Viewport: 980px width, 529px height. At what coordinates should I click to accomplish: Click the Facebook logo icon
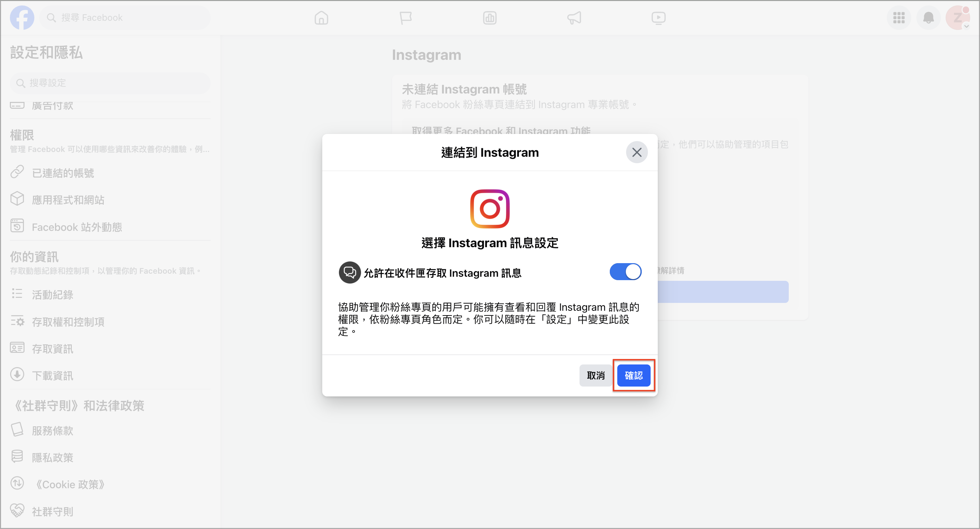point(22,17)
